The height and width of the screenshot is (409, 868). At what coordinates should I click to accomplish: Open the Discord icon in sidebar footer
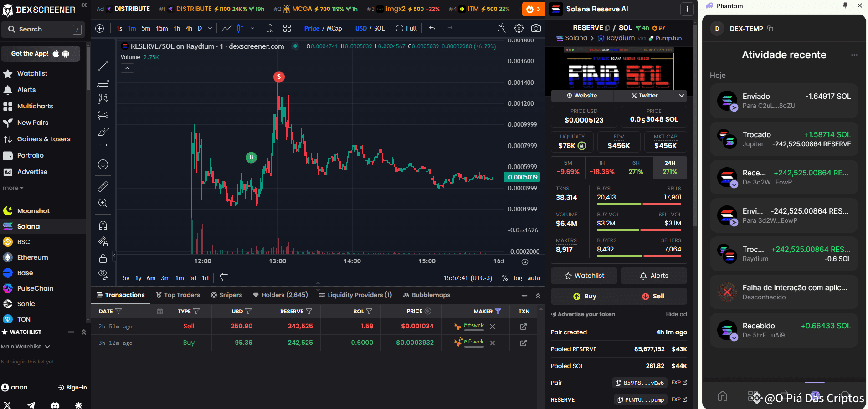coord(55,405)
